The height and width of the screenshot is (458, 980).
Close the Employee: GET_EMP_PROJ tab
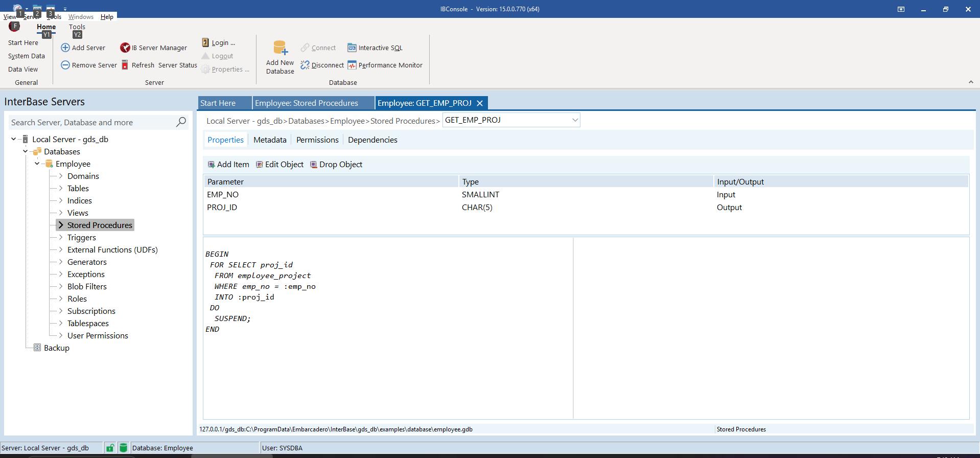pyautogui.click(x=480, y=103)
